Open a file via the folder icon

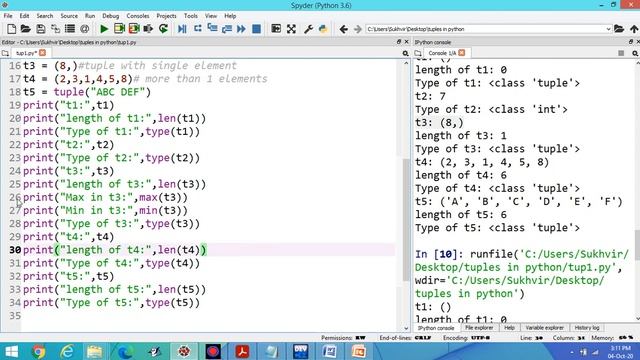[x=26, y=29]
